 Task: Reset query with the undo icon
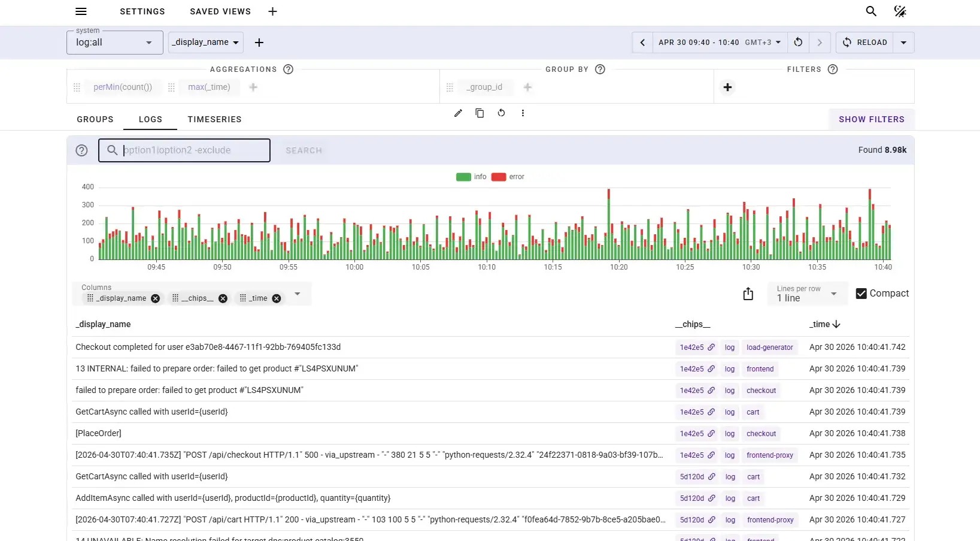(x=501, y=113)
